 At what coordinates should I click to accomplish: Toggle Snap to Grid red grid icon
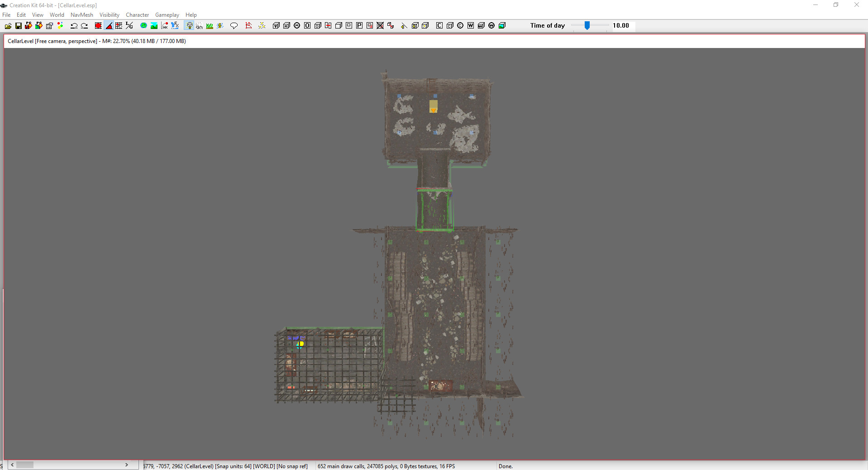point(98,26)
